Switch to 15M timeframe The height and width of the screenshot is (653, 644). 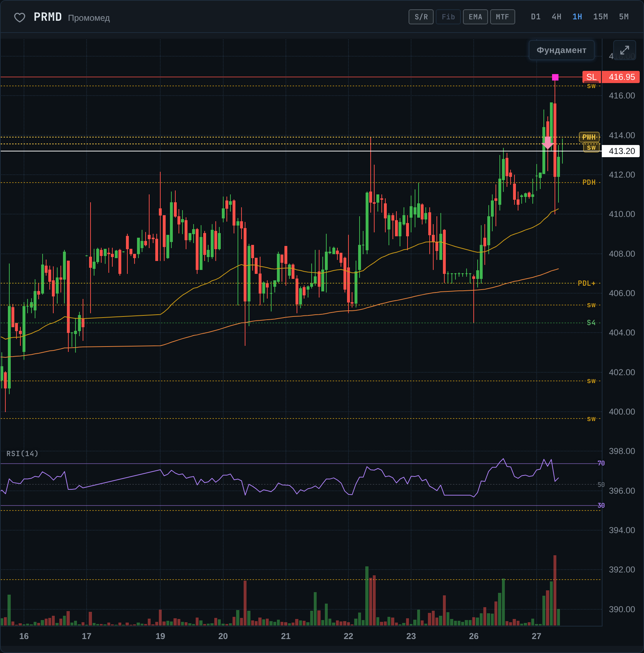(x=600, y=17)
